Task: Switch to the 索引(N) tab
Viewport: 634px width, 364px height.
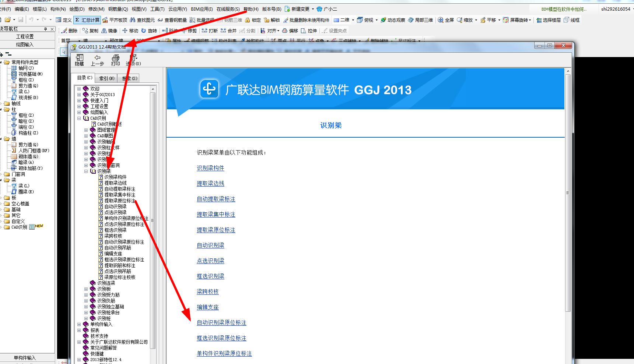Action: click(107, 78)
